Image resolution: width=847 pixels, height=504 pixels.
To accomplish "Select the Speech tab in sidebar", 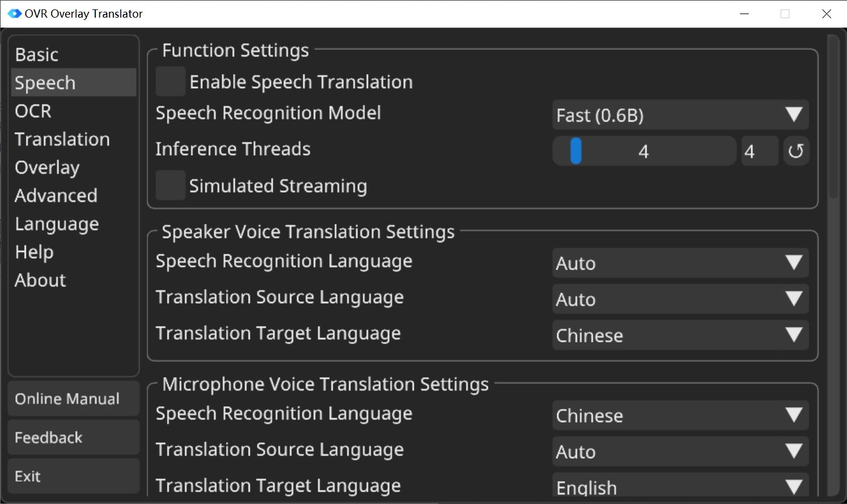I will point(73,83).
